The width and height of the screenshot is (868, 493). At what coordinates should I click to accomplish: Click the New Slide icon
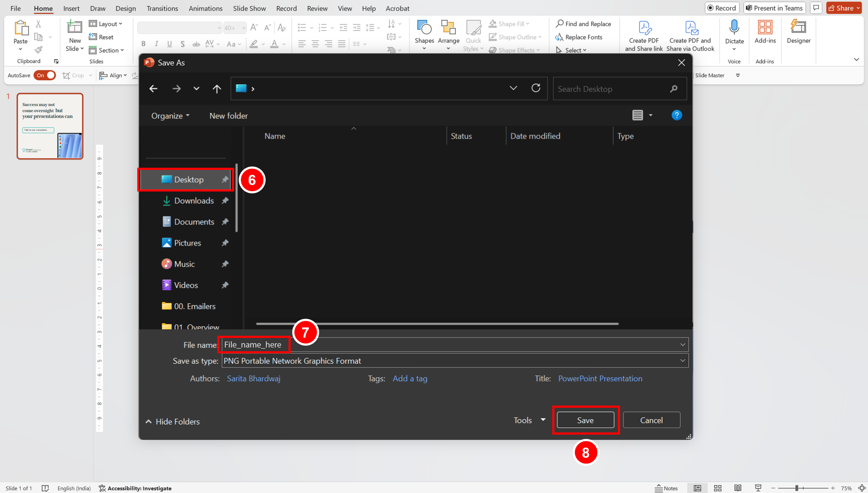click(74, 27)
